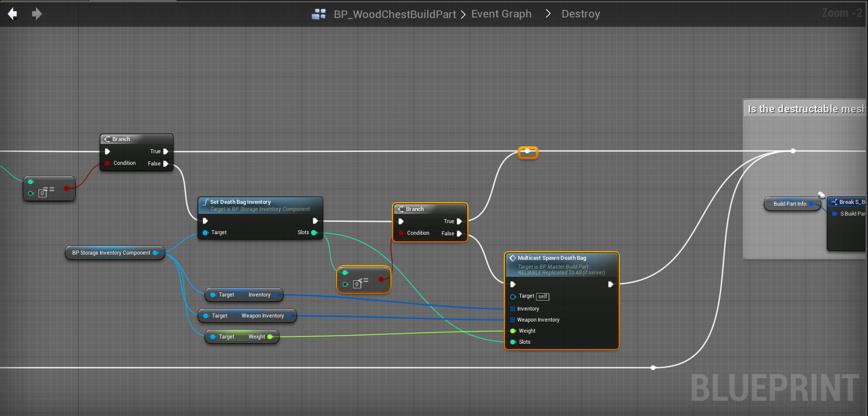This screenshot has height=416, width=868.
Task: Select the orange reroute node on wire
Action: point(527,152)
